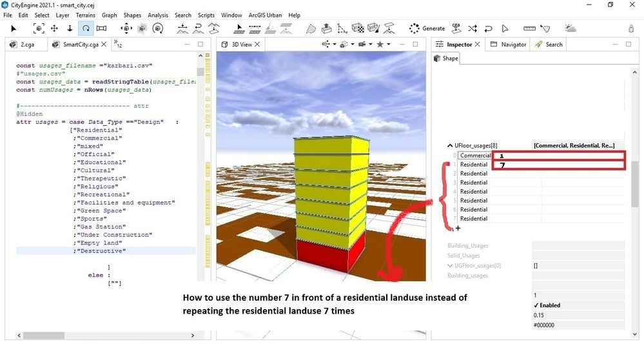Switch to the Navigator tab

coord(508,45)
